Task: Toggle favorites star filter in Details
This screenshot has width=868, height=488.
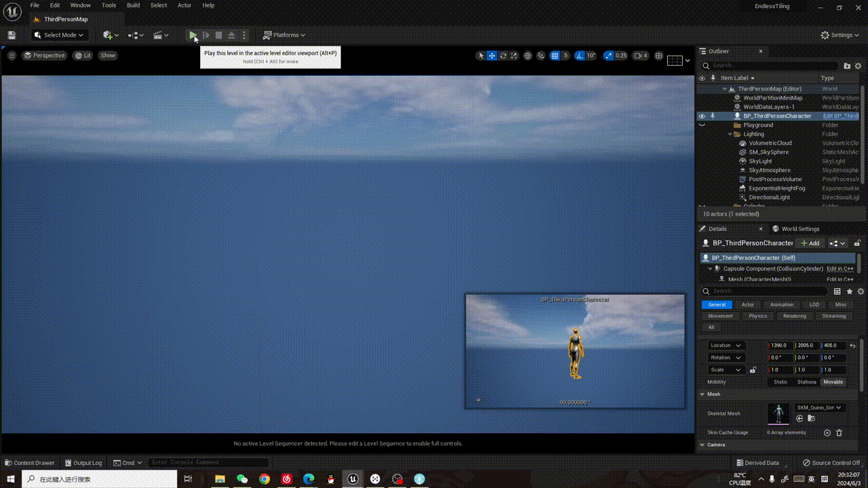Action: 849,291
